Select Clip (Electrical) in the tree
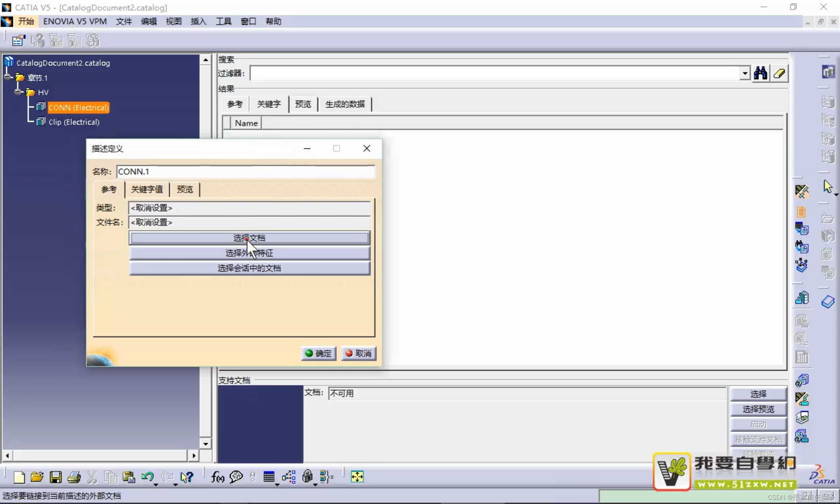 click(74, 122)
